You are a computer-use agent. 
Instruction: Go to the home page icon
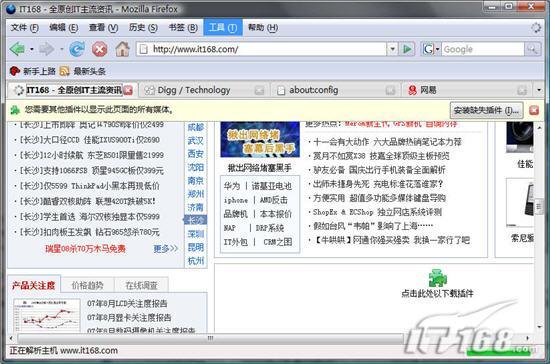click(122, 49)
